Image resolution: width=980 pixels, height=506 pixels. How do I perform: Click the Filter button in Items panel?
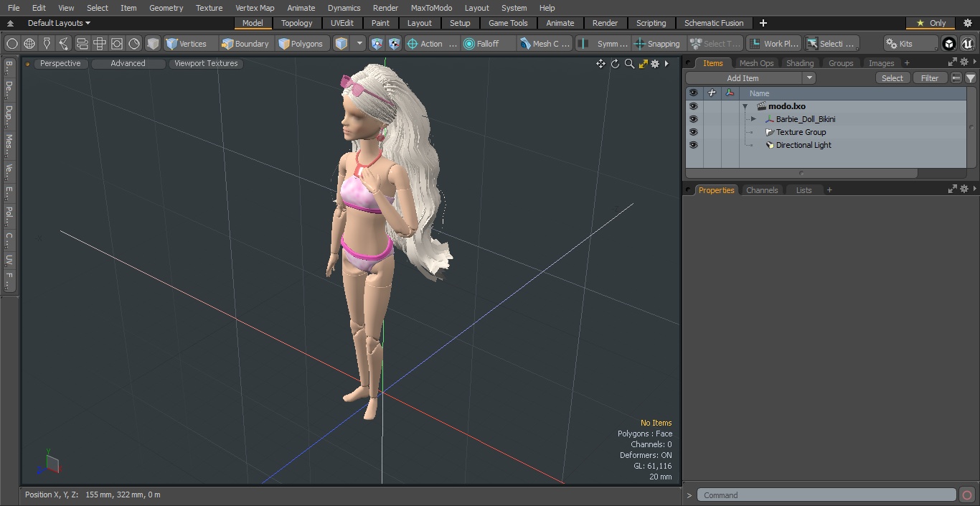click(930, 78)
